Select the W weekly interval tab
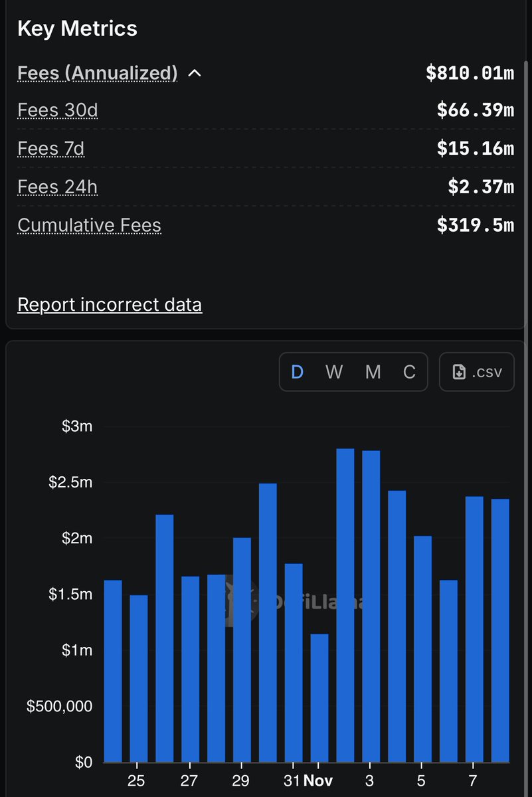Screen dimensions: 532x797 coord(334,372)
